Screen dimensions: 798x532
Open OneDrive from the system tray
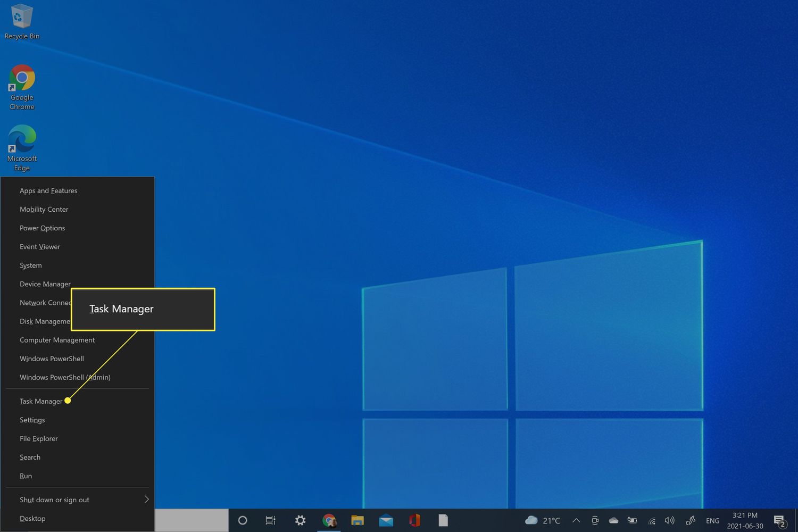tap(613, 520)
